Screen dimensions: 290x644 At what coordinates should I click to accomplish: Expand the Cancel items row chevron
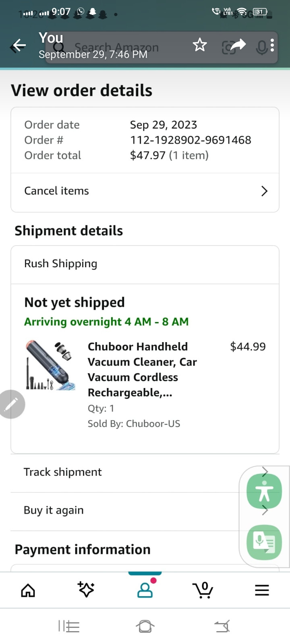(264, 191)
